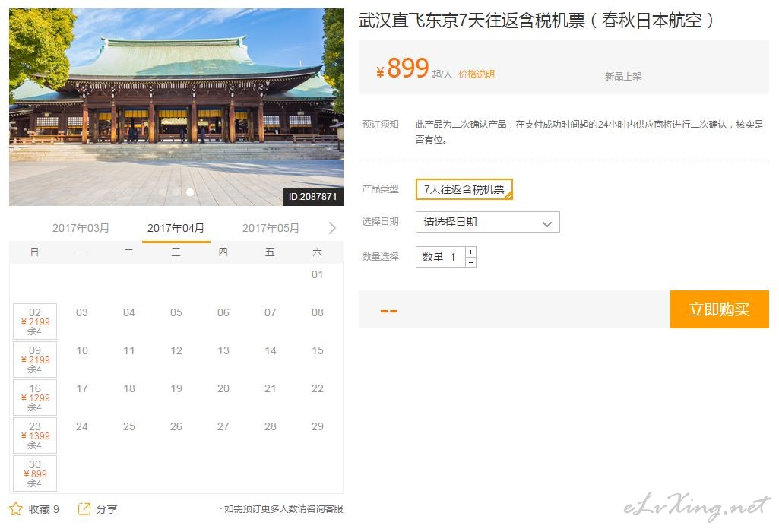This screenshot has height=532, width=779.
Task: Select April 02 priced ¥2199
Action: pos(35,321)
